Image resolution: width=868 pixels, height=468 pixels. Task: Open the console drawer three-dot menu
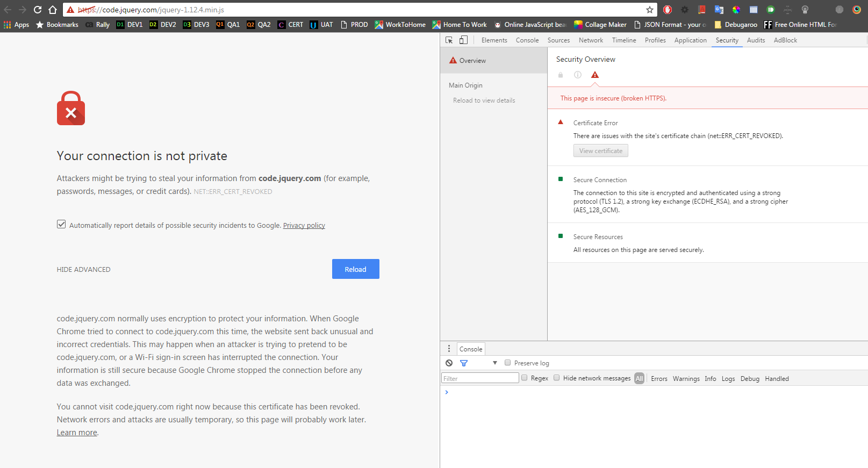point(449,349)
